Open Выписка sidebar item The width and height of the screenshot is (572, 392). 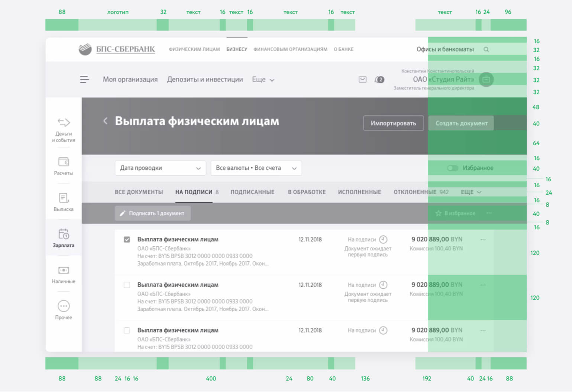coord(64,202)
